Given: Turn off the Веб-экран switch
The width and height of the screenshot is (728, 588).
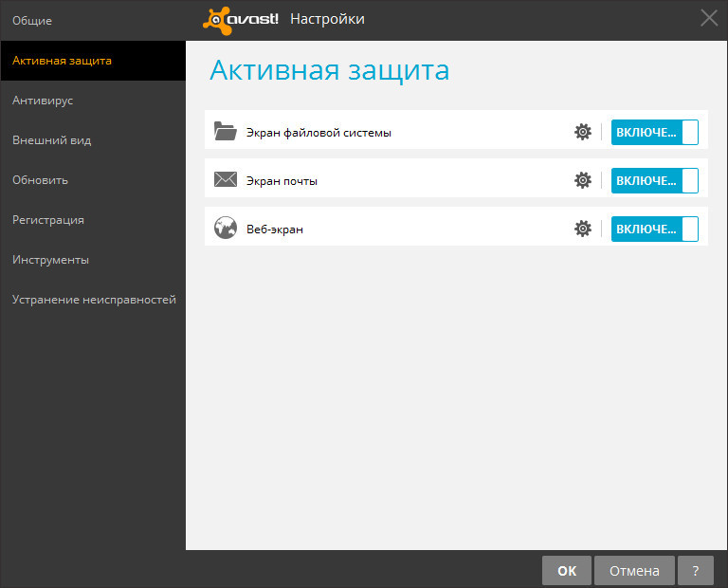Looking at the screenshot, I should point(654,229).
